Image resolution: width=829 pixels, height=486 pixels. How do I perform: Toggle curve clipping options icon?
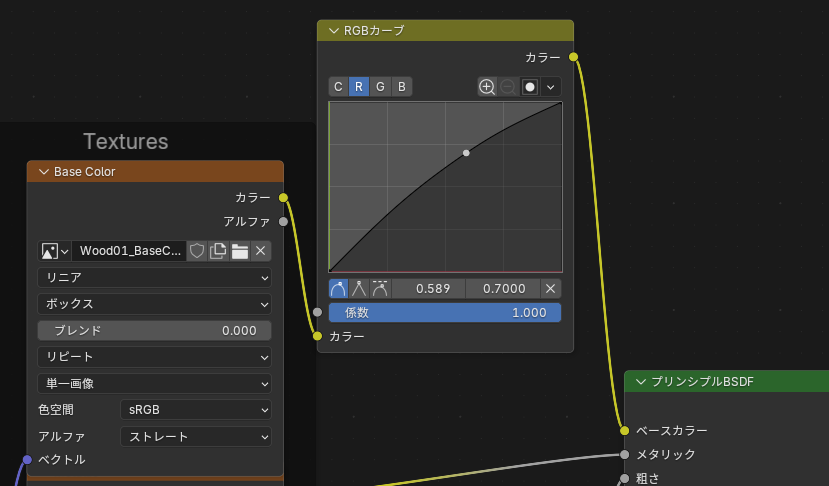pos(530,87)
